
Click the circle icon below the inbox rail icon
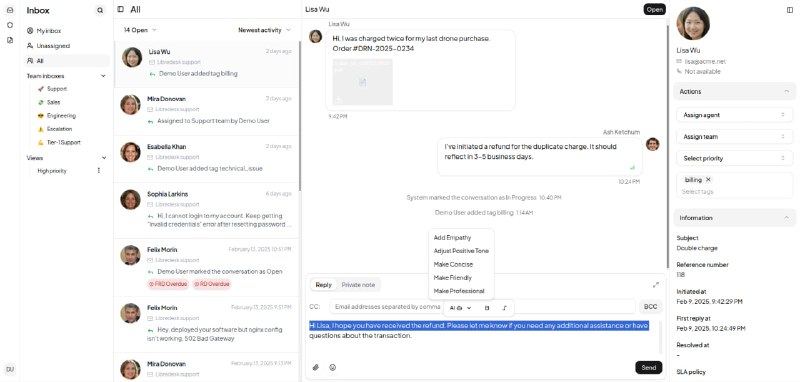10,25
